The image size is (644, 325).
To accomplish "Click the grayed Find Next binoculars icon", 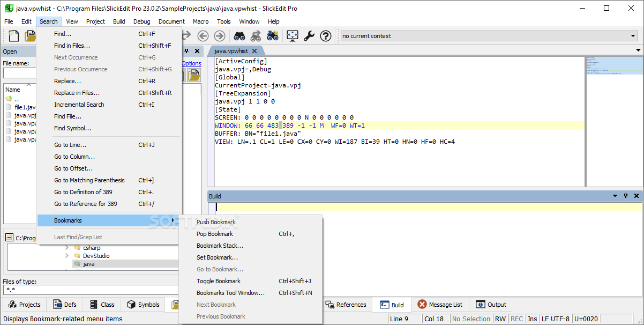I will (x=256, y=36).
